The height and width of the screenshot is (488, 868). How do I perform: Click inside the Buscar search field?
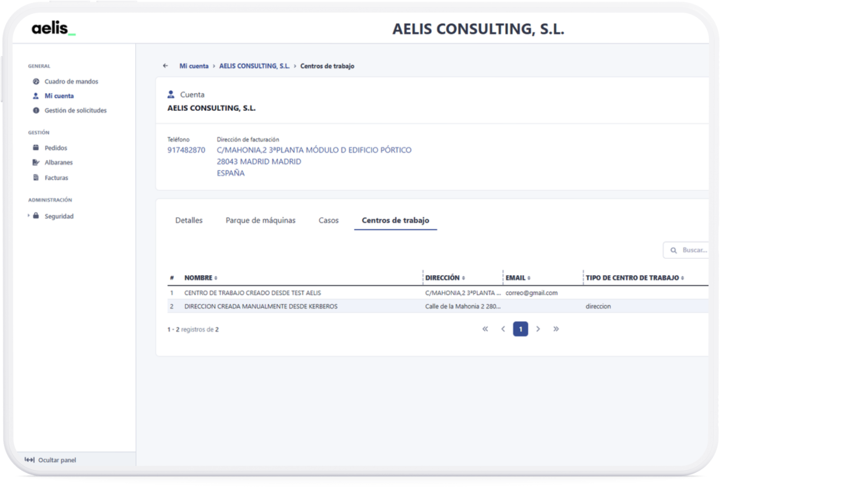click(x=694, y=250)
